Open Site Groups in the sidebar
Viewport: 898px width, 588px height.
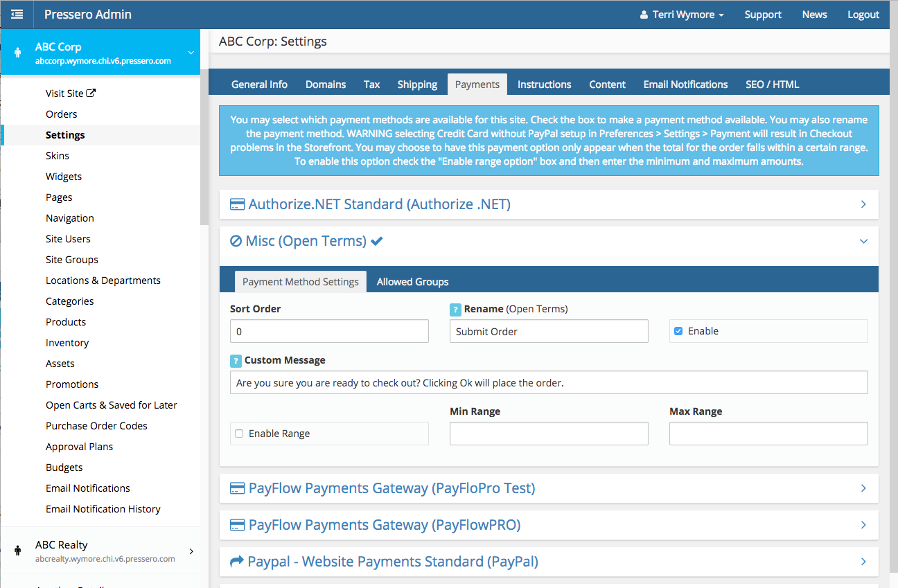[x=72, y=260]
